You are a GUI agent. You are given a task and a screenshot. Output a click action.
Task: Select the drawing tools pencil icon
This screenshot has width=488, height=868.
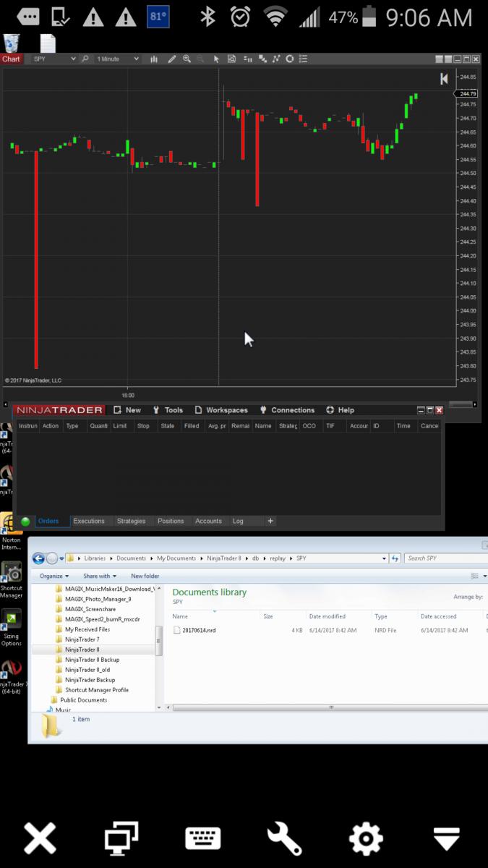point(172,59)
